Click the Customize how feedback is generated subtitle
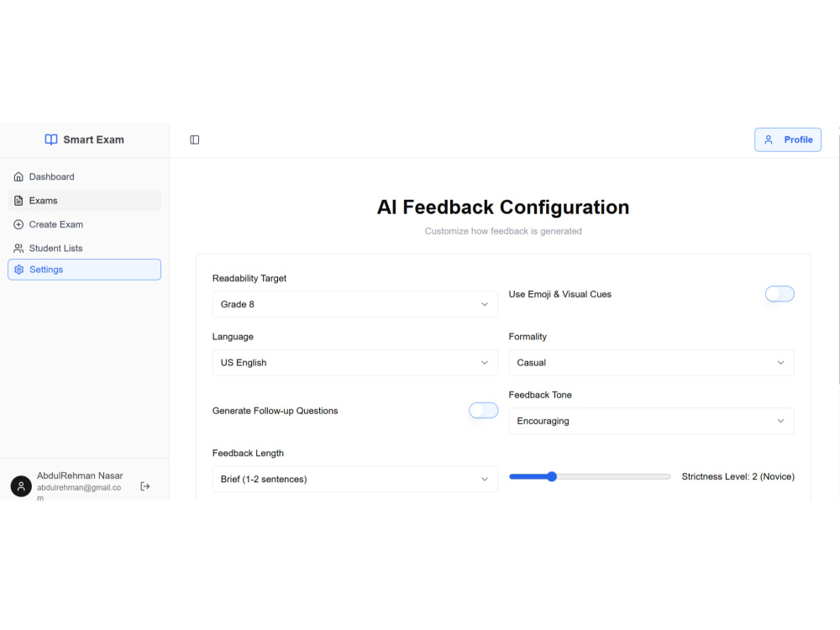Image resolution: width=840 pixels, height=630 pixels. pyautogui.click(x=503, y=232)
